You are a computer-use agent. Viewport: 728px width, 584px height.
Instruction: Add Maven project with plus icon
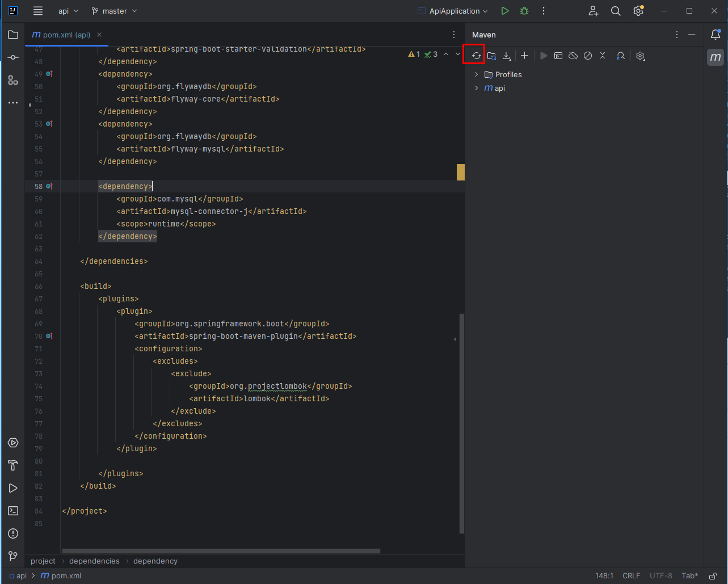click(x=525, y=56)
